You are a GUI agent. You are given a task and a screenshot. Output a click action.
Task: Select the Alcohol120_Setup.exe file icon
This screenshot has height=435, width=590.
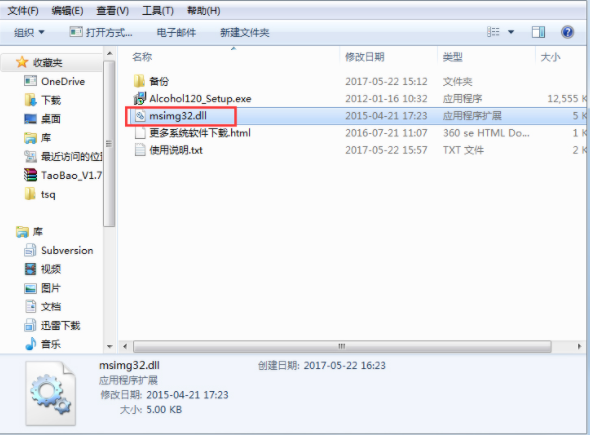pos(140,99)
